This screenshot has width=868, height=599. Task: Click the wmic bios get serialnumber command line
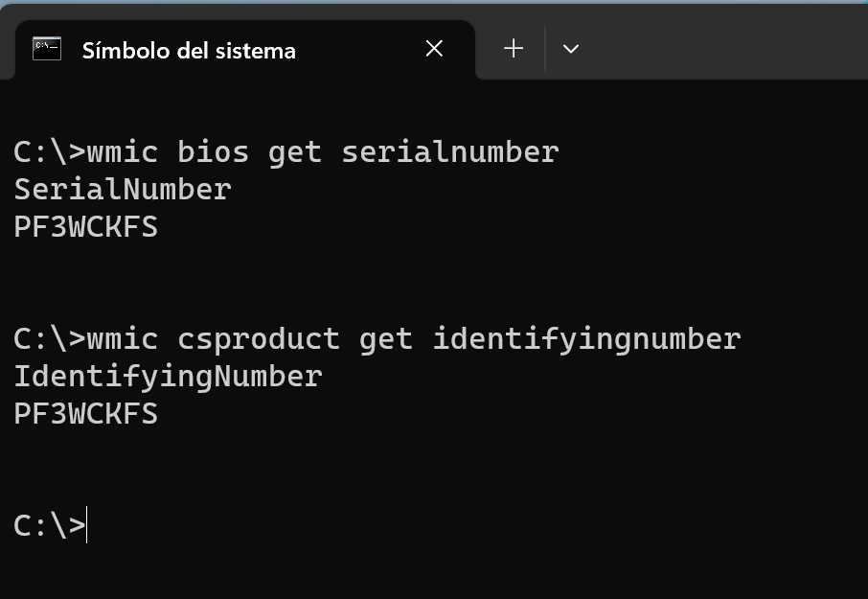click(286, 150)
